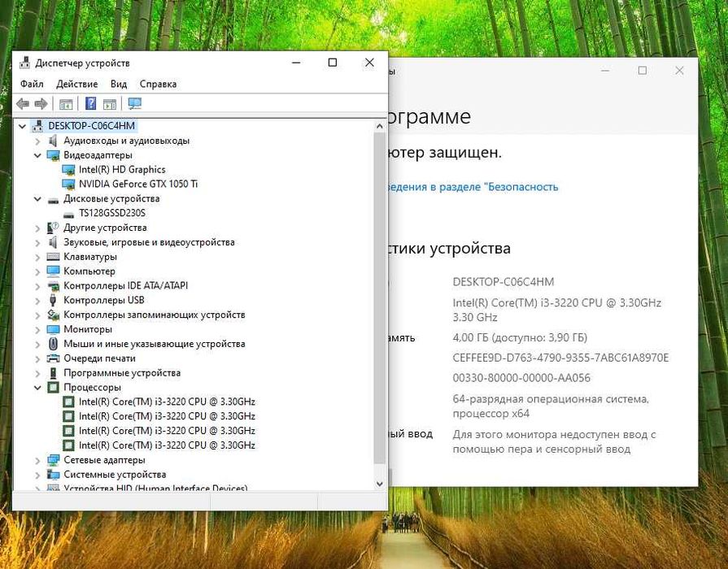Select the NVIDIA GeForce GTX 1050 Ti label
728x569 pixels.
click(138, 184)
